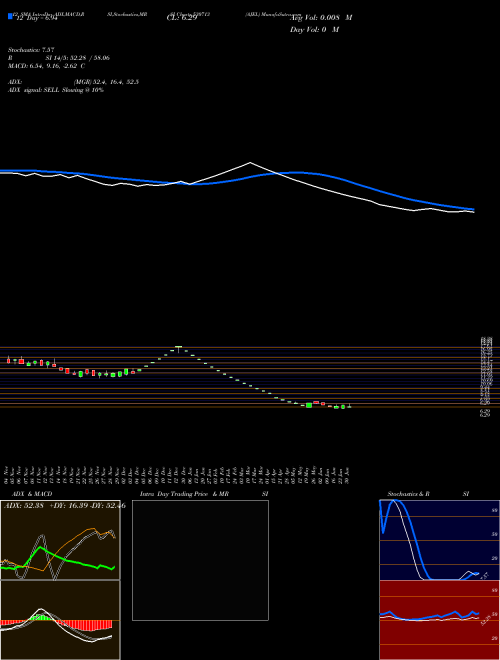This screenshot has height=660, width=500.
Task: Click the 'Stochastics & R SI' panel title
Action: pos(428,494)
